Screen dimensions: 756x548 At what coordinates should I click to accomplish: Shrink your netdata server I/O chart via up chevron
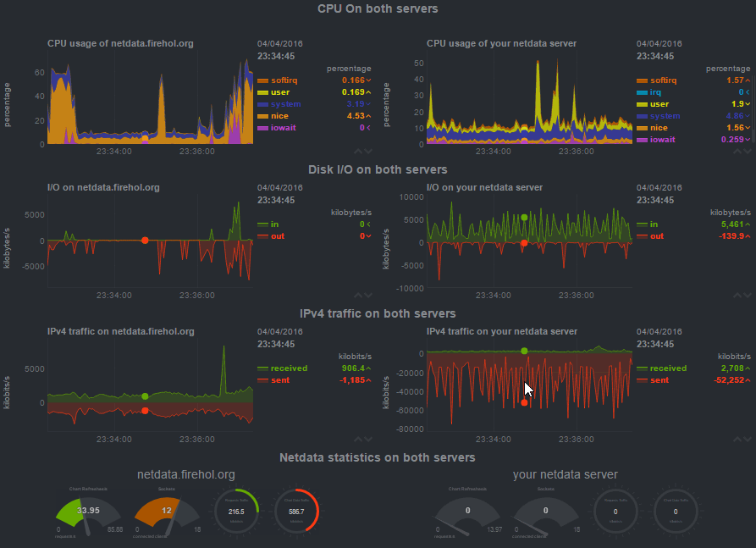click(737, 296)
